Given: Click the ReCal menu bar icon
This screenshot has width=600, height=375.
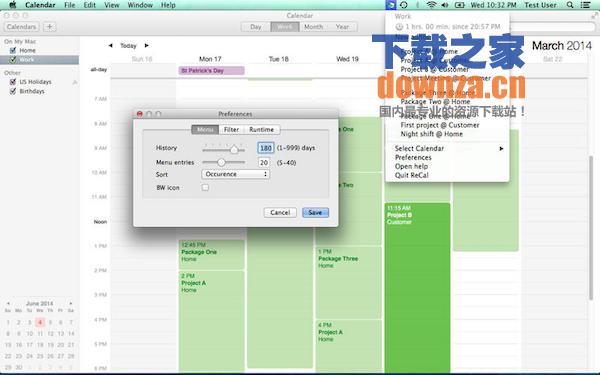Looking at the screenshot, I should click(x=390, y=5).
